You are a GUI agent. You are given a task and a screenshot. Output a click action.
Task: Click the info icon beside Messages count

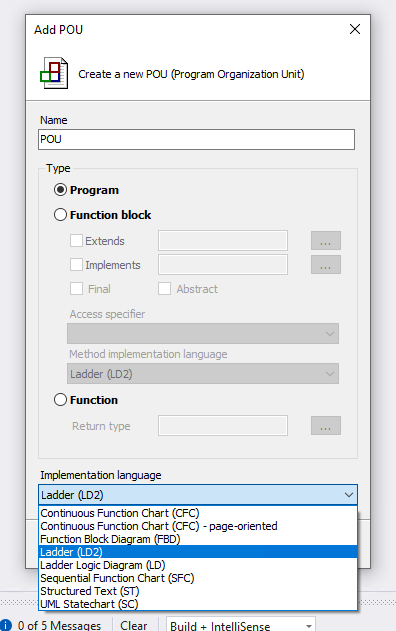(x=6, y=625)
